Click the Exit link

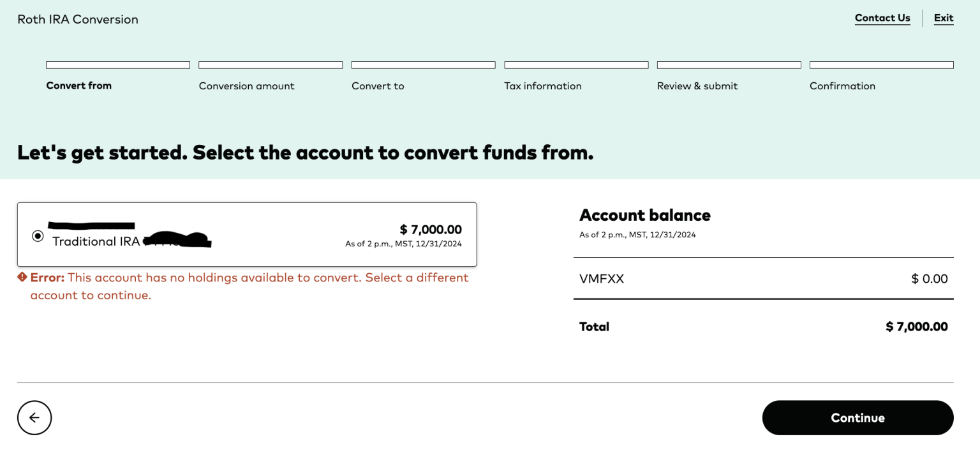click(x=944, y=18)
